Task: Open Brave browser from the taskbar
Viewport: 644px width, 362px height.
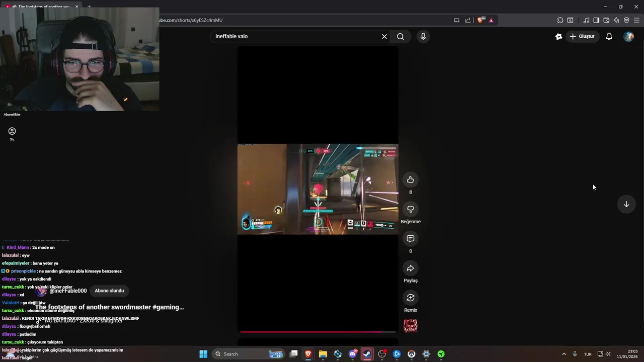Action: (308, 354)
